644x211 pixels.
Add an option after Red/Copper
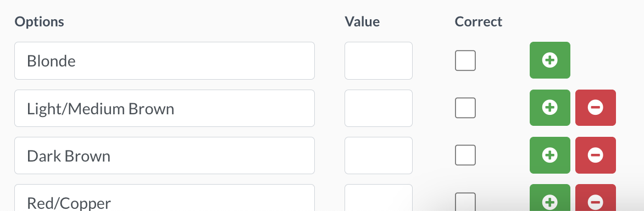coord(549,198)
